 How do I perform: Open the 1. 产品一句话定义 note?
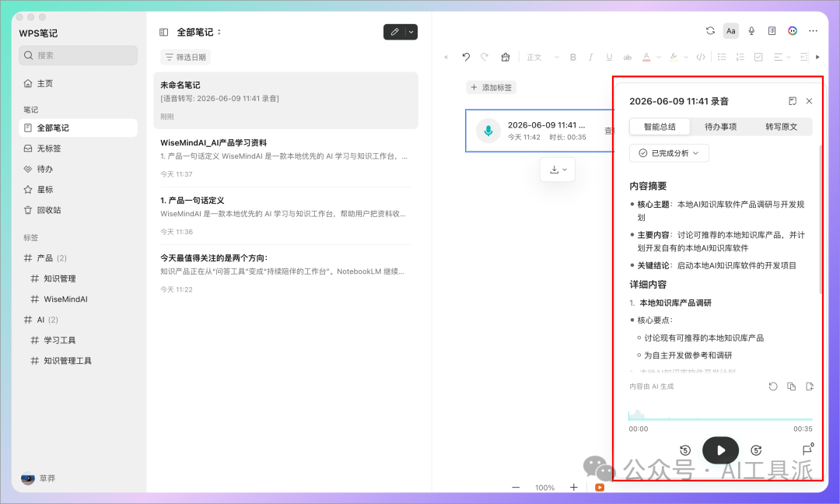point(285,215)
